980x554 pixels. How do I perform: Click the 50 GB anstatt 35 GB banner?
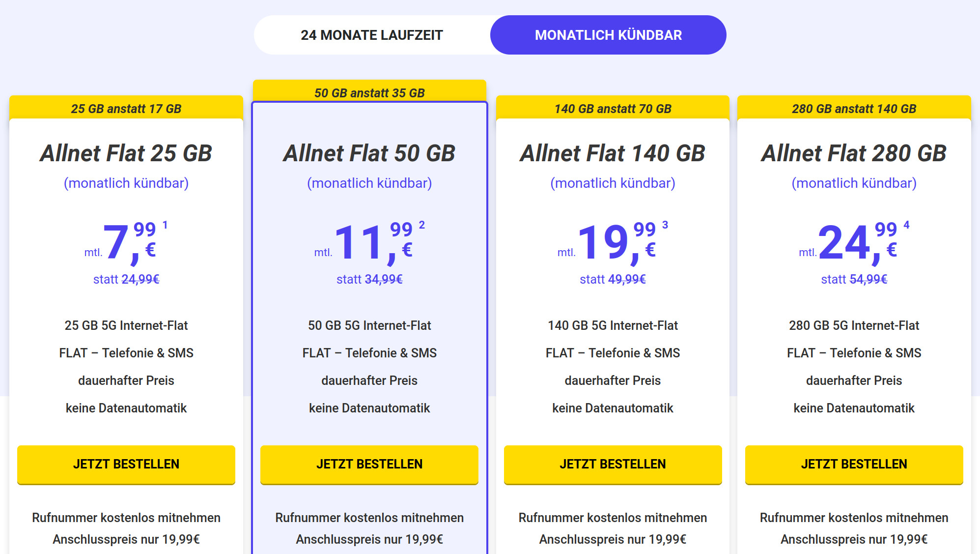tap(369, 92)
